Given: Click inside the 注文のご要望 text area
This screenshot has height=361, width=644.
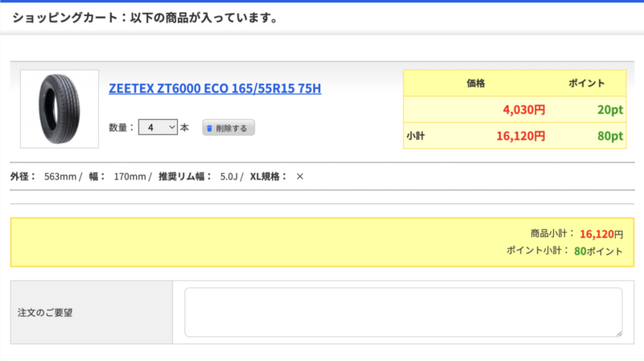Looking at the screenshot, I should 403,312.
